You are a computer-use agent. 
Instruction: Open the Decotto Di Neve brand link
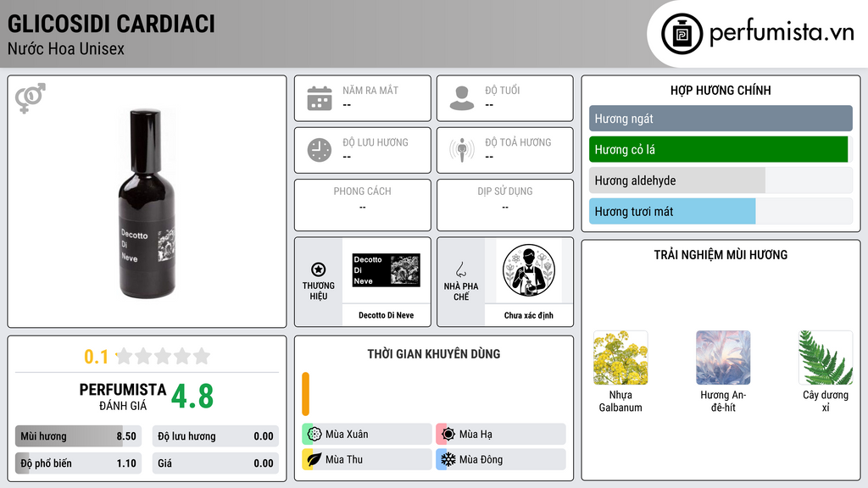click(x=386, y=315)
